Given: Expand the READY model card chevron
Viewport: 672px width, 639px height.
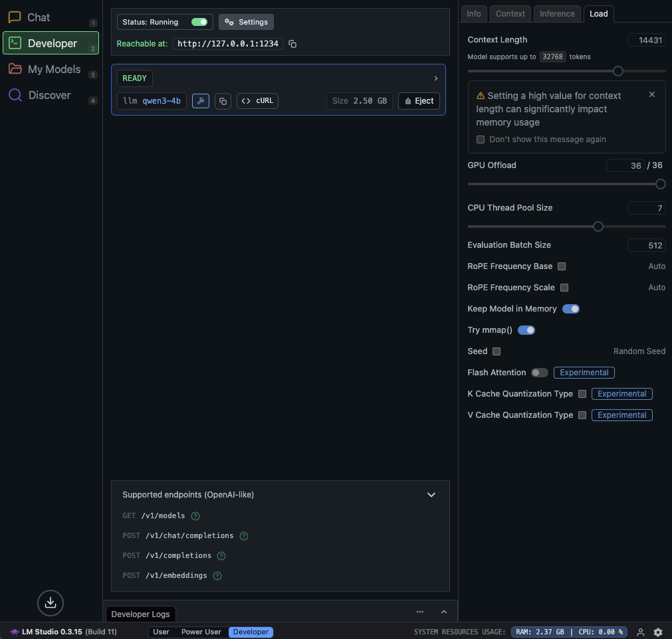Looking at the screenshot, I should 436,78.
